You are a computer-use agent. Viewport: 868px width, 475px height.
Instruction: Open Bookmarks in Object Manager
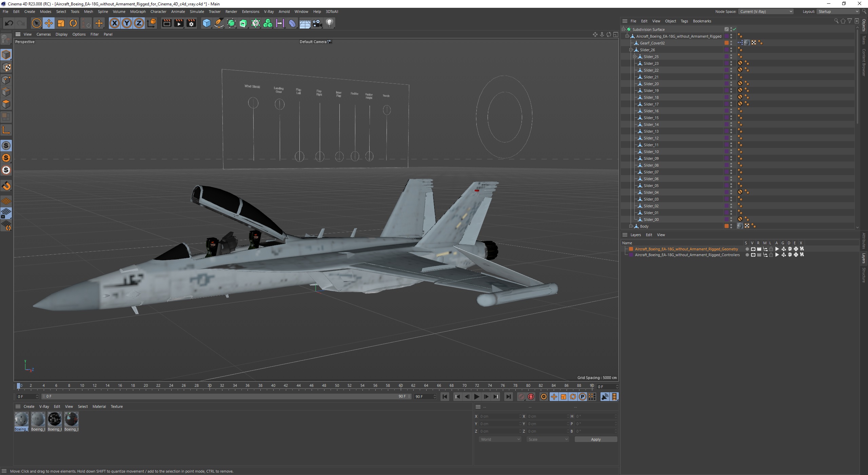coord(702,21)
